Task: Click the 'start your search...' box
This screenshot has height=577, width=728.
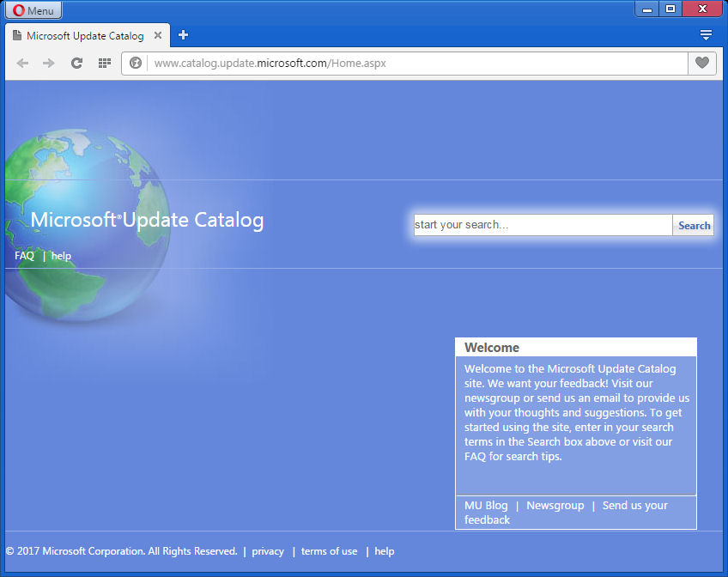Action: click(x=543, y=225)
